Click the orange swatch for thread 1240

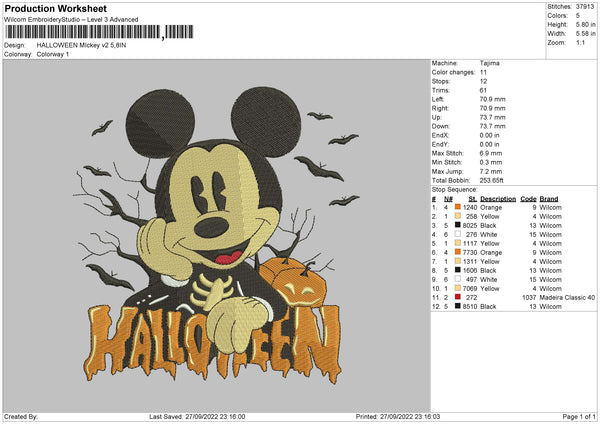coord(457,207)
